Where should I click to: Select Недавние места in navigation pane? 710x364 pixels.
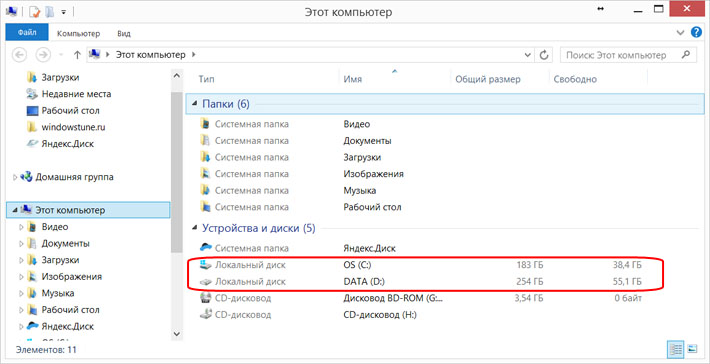pyautogui.click(x=76, y=94)
